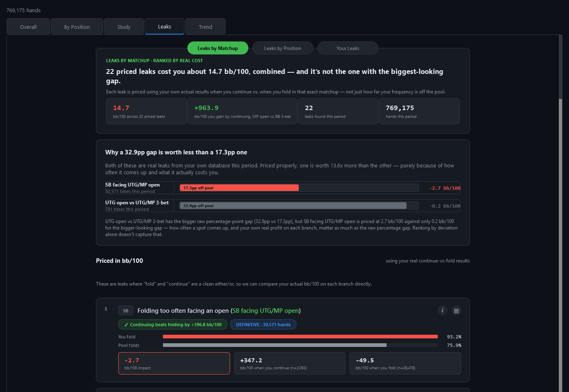Click the -2.7 bb/100 impact box
The width and height of the screenshot is (569, 392).
click(174, 363)
